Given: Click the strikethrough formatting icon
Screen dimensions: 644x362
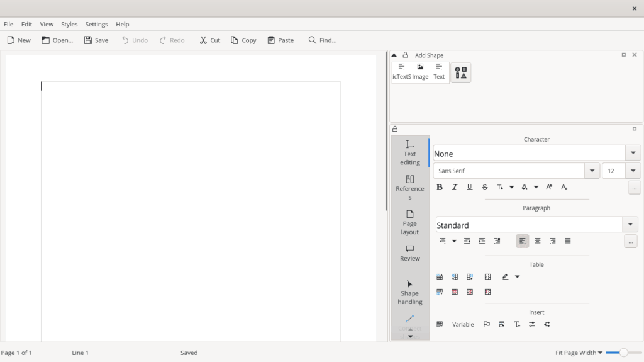Looking at the screenshot, I should point(485,187).
